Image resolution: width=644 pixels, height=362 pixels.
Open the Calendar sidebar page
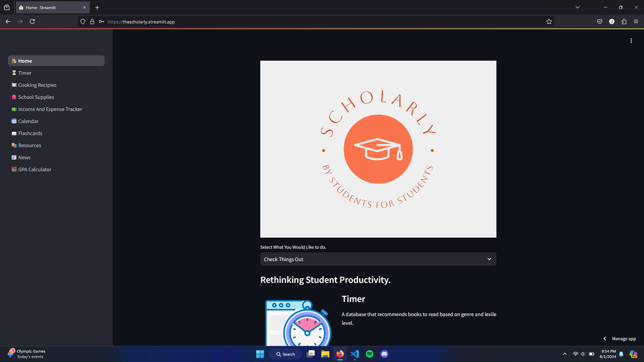click(28, 121)
